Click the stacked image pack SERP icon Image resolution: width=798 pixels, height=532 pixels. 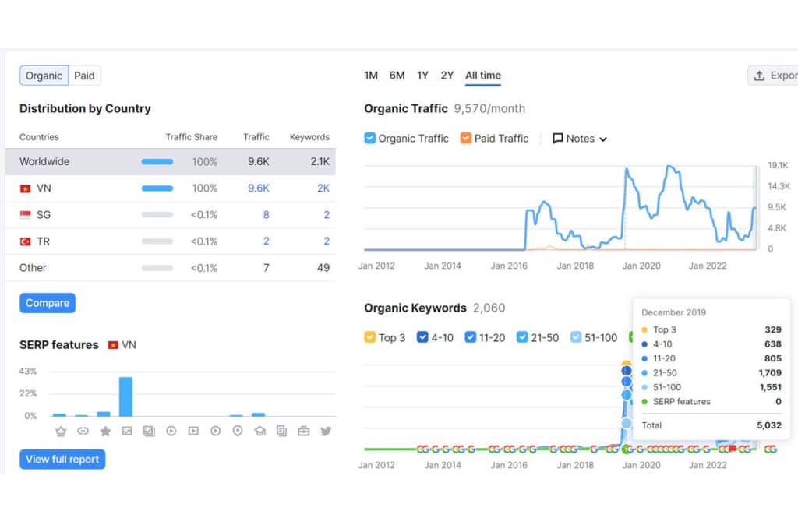click(x=149, y=432)
